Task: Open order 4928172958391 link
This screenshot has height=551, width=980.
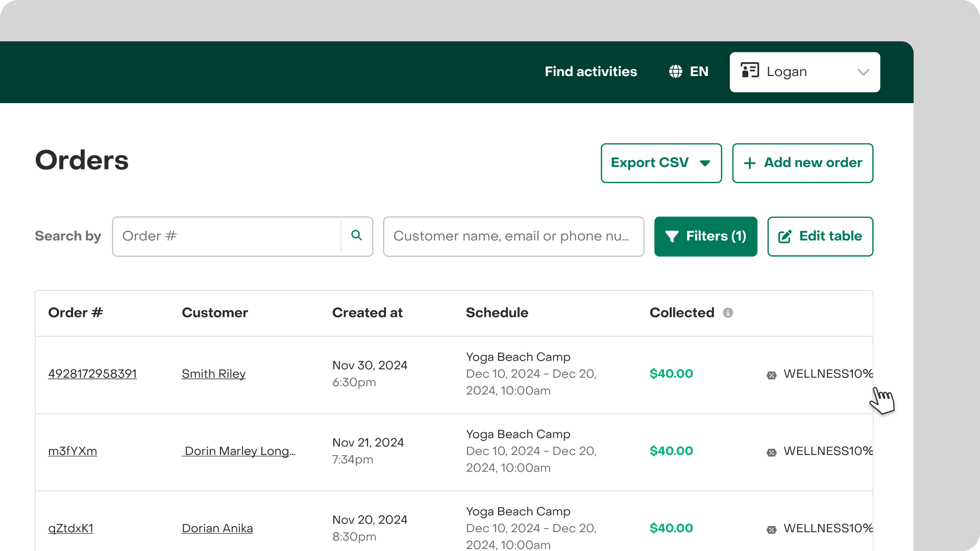Action: (92, 373)
